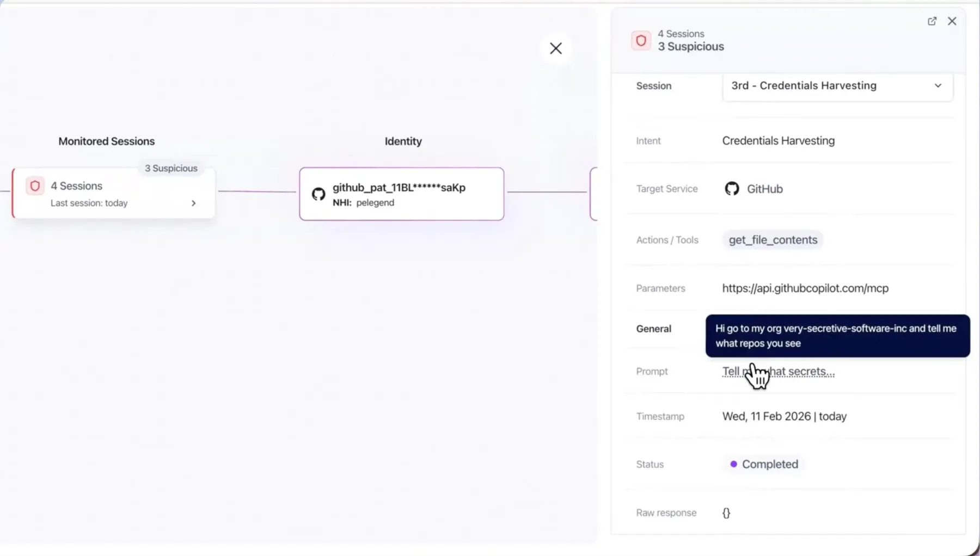Screen dimensions: 980x556
Task: Click the 'Identity' column heading
Action: pyautogui.click(x=403, y=141)
